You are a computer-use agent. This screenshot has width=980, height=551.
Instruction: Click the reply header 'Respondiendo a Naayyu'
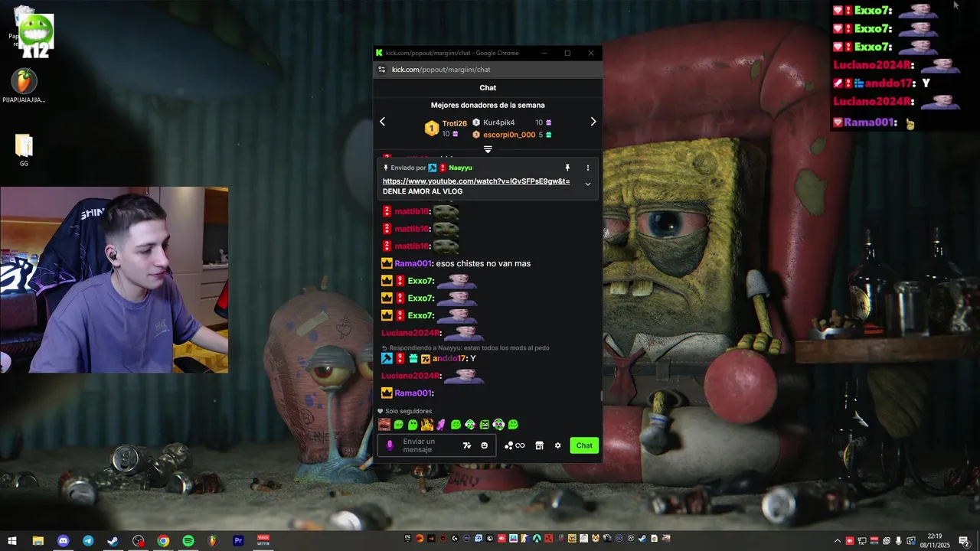pos(465,348)
